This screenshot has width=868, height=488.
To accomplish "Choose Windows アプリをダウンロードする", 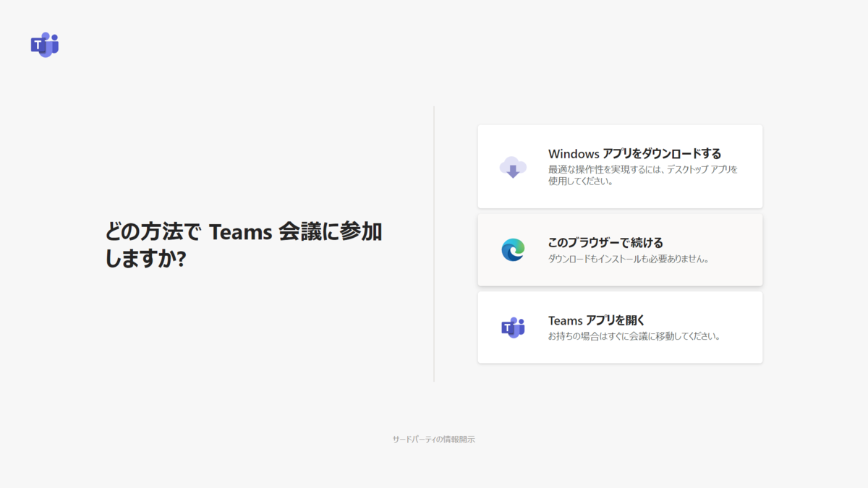I will tap(620, 166).
